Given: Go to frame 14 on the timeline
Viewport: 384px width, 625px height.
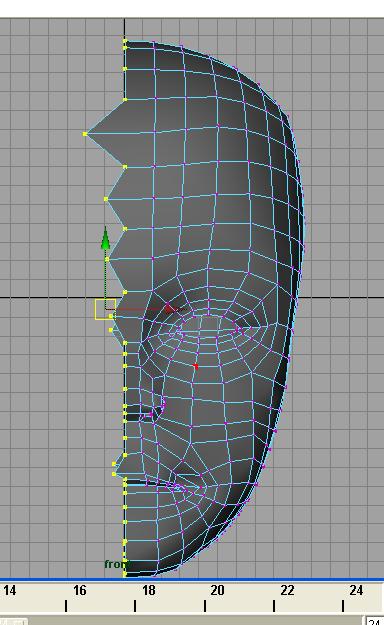Looking at the screenshot, I should pyautogui.click(x=10, y=590).
